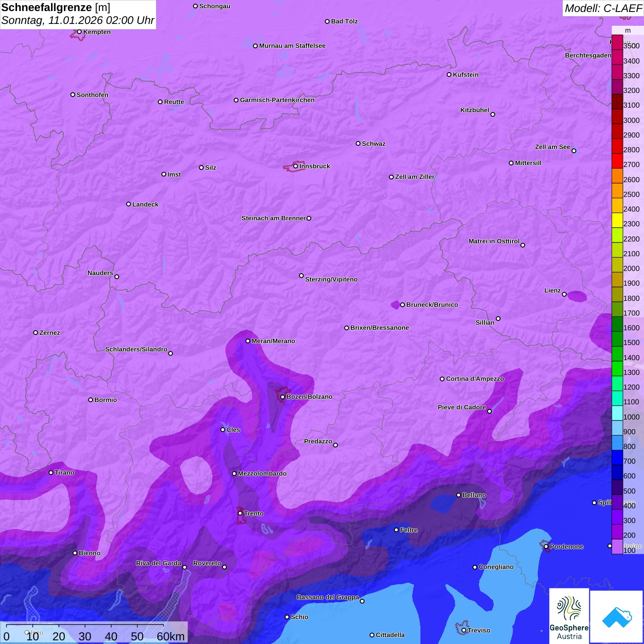Click the legend value '2000'
The width and height of the screenshot is (644, 644).
[x=631, y=268]
